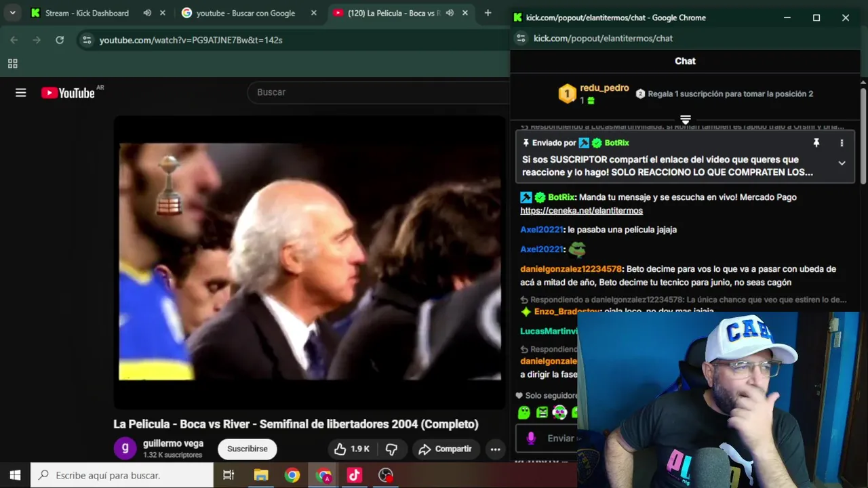Select the video title La Pelicula - Boca vs River

(296, 424)
